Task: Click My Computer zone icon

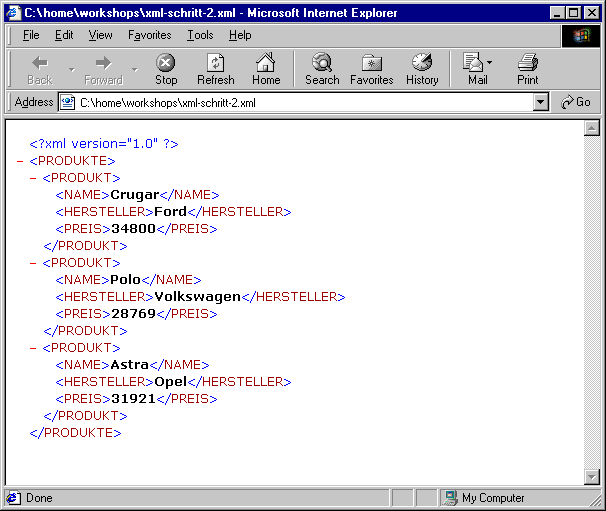Action: click(x=450, y=498)
